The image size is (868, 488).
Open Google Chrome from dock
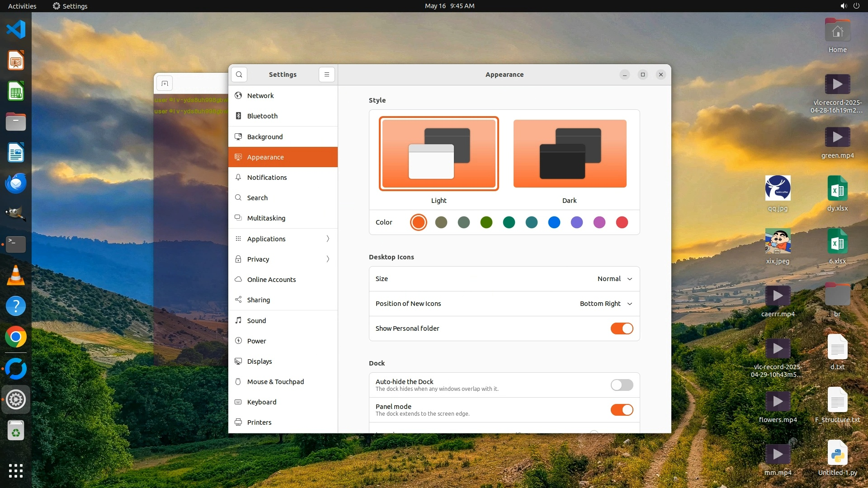coord(16,337)
